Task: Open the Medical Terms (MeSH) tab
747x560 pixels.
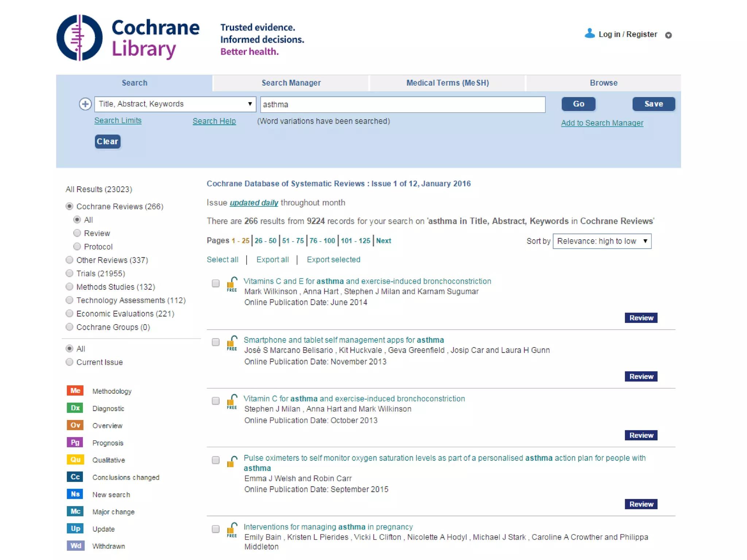Action: [448, 83]
